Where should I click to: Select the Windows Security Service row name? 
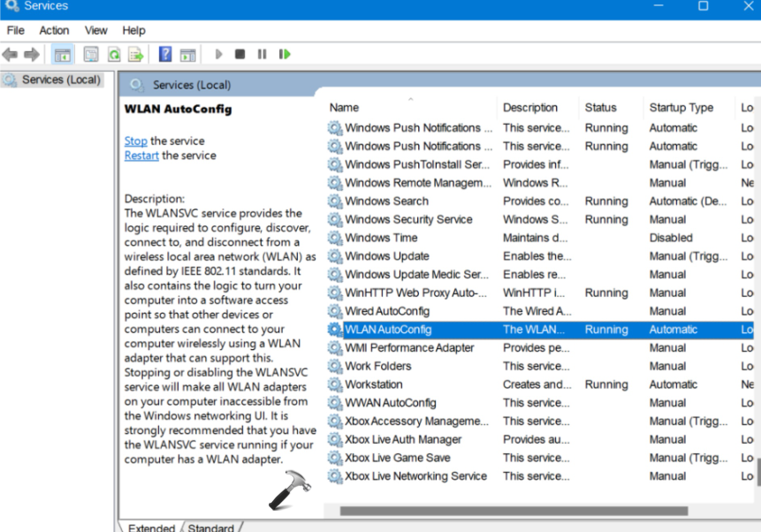[x=408, y=219]
